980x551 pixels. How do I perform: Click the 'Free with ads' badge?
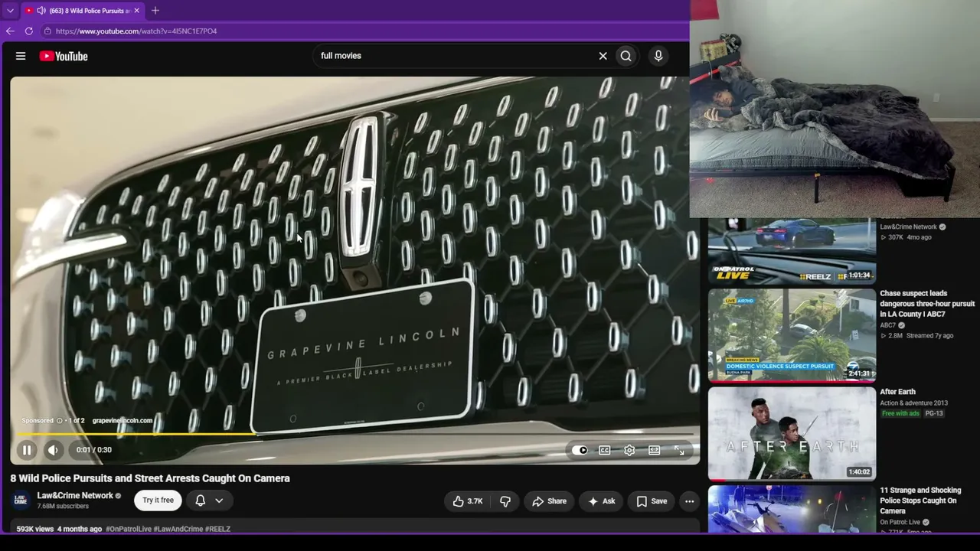(x=900, y=413)
